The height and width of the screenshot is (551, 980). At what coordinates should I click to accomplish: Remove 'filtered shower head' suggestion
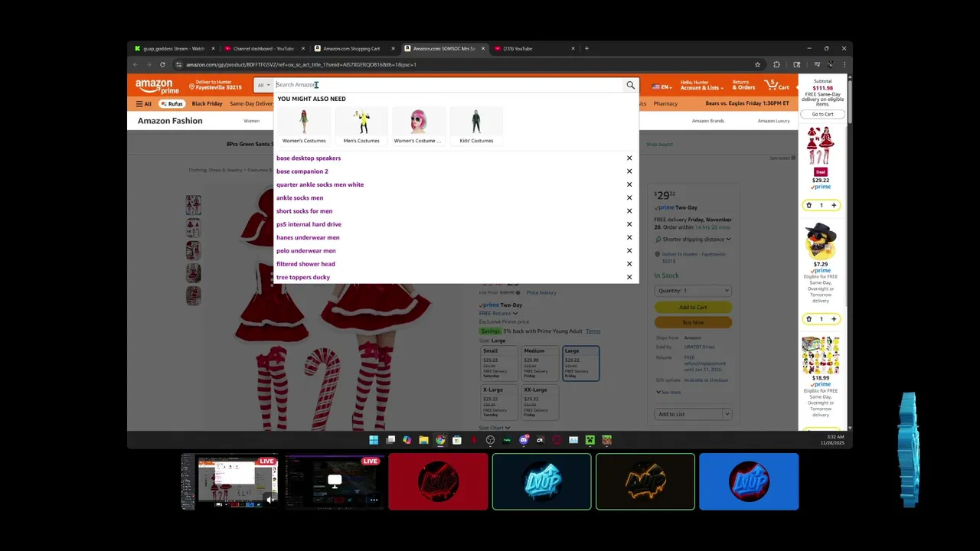click(629, 264)
